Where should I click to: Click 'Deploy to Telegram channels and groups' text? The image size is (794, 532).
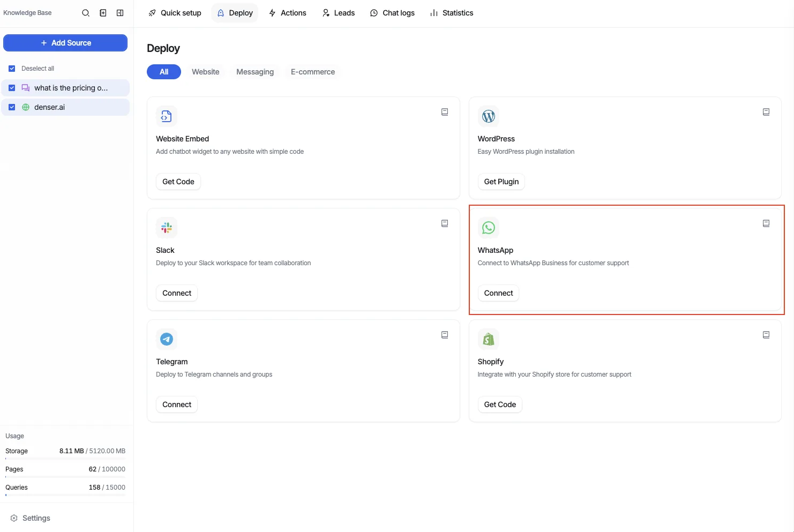coord(214,374)
